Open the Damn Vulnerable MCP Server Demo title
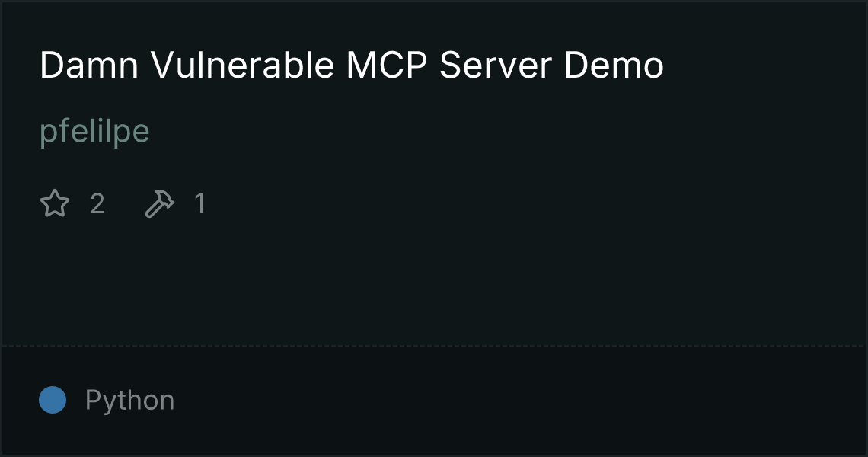The image size is (868, 457). (x=352, y=66)
